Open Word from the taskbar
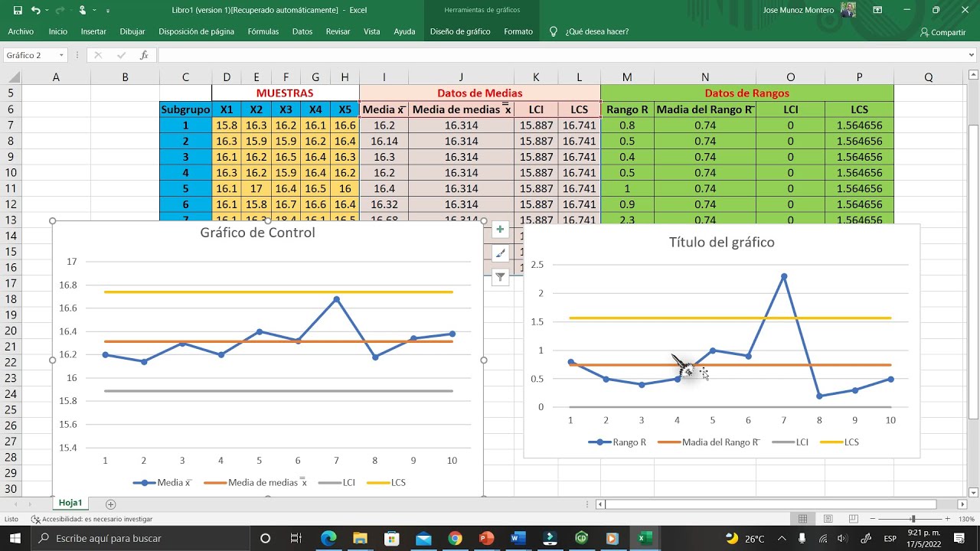980x551 pixels. (x=518, y=538)
